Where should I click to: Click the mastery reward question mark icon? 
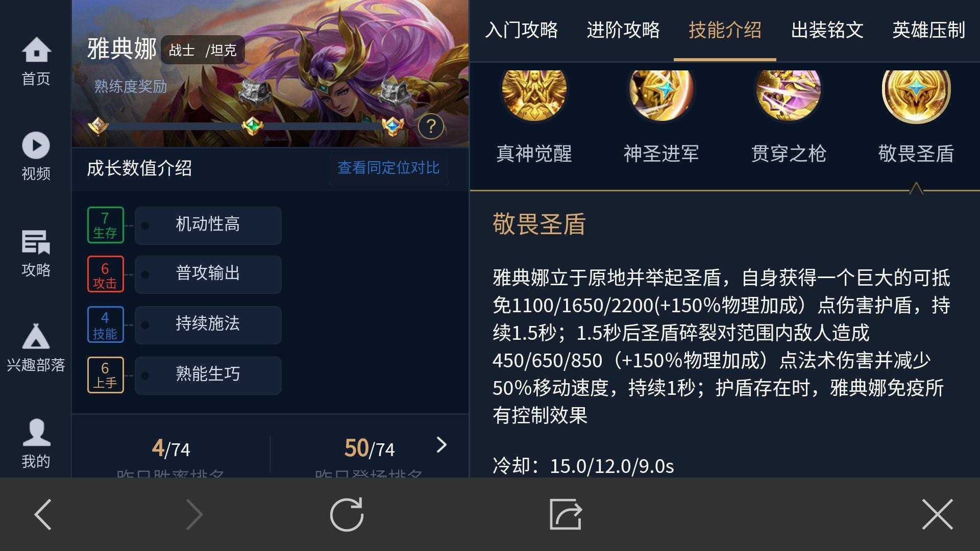pos(431,126)
